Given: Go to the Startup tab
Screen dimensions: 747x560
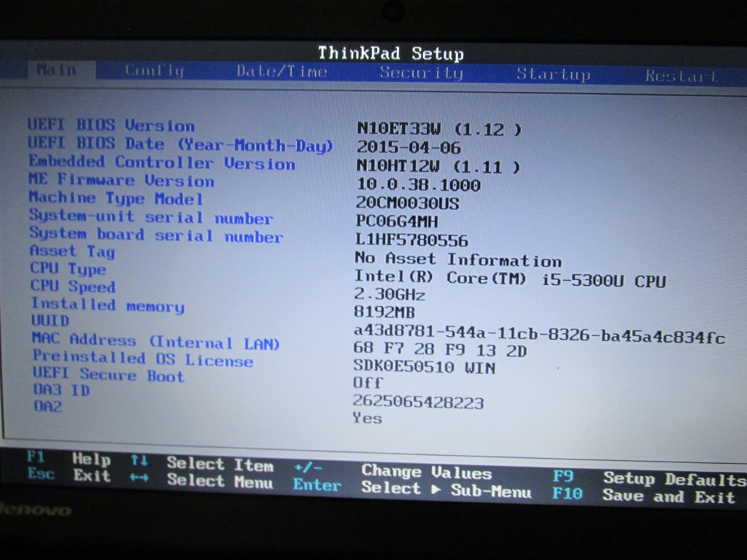Looking at the screenshot, I should (x=554, y=74).
